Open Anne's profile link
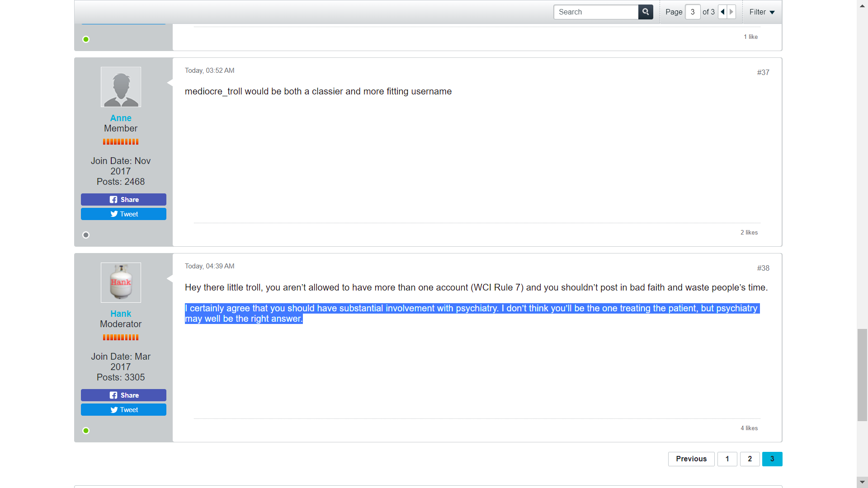This screenshot has height=488, width=868. point(121,118)
